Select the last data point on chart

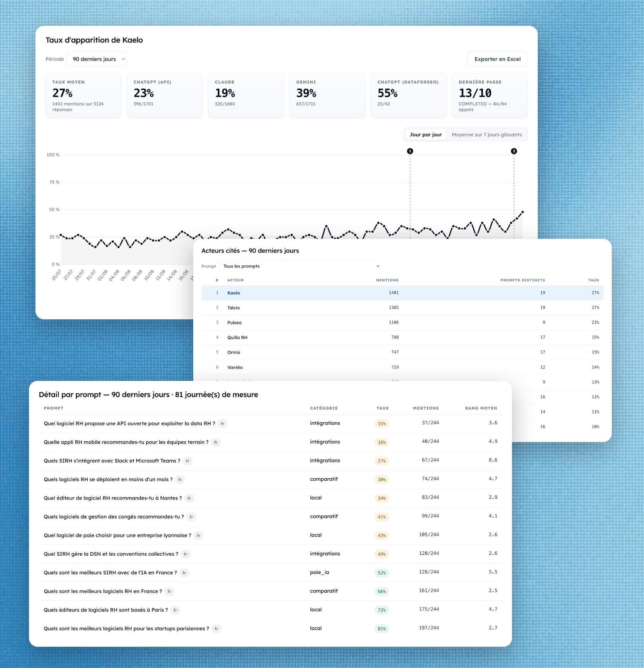522,212
